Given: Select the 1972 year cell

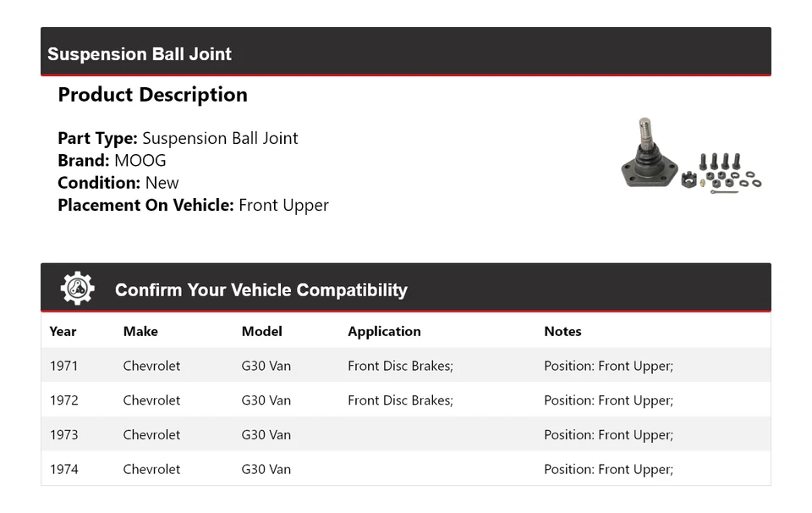Looking at the screenshot, I should (x=64, y=400).
